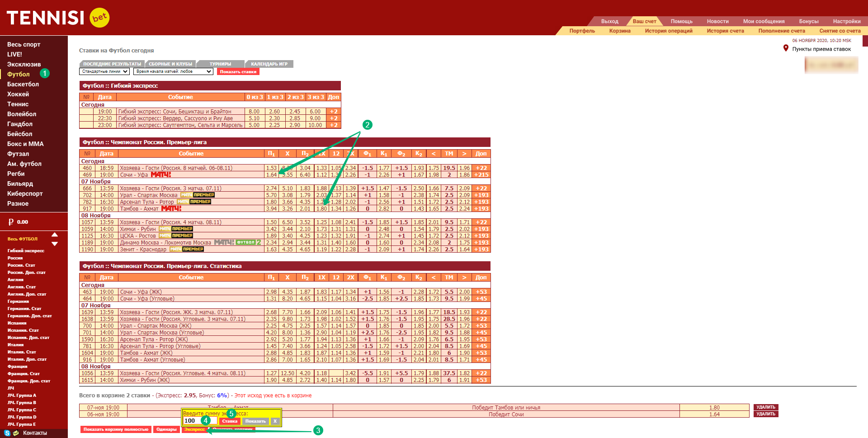Open the Бонусы menu tab
This screenshot has height=438, width=868.
[x=808, y=21]
